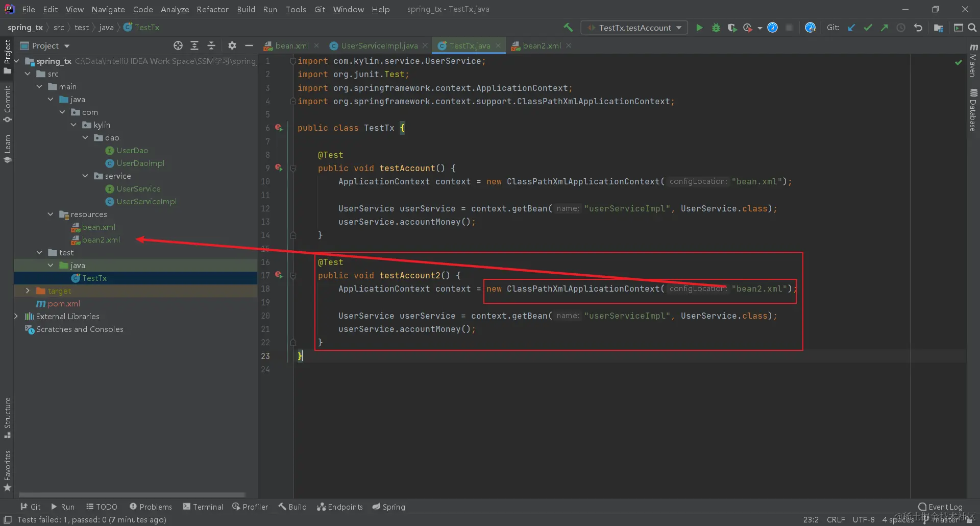Push commits with the green up-right arrow
This screenshot has height=526, width=980.
point(884,28)
